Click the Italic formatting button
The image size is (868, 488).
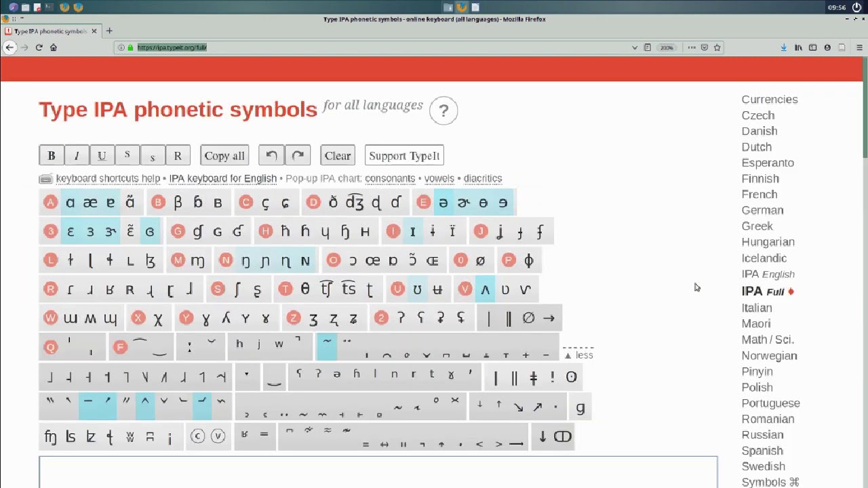pos(77,156)
